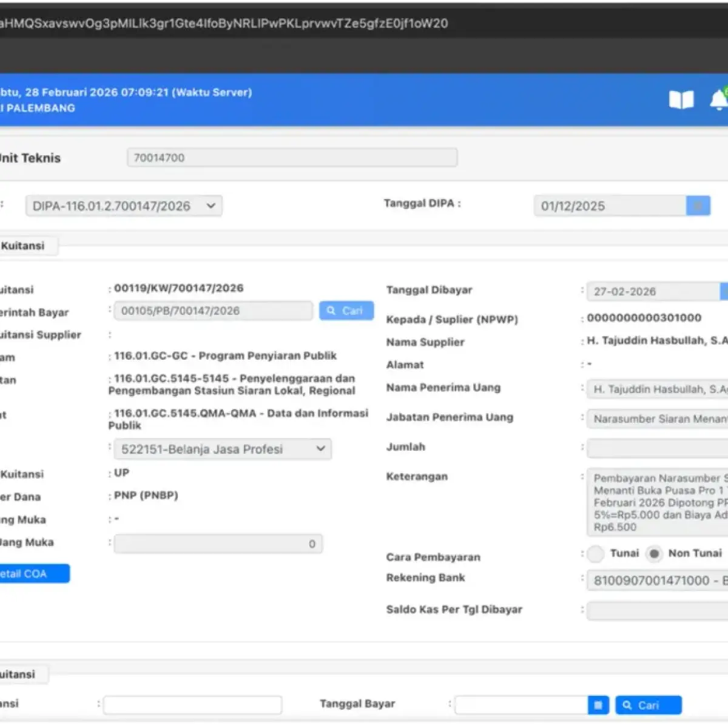
Task: Open Rekening Bank 8100907001471000 dropdown
Action: (658, 581)
